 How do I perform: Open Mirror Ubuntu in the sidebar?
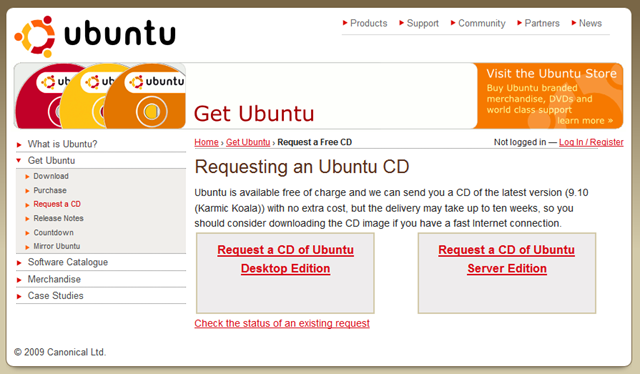pos(56,246)
